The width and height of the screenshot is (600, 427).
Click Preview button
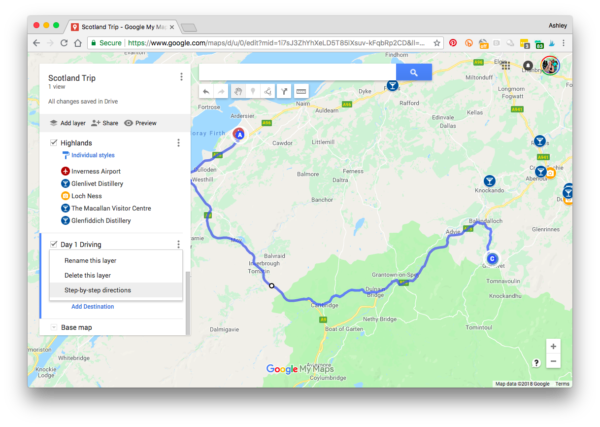(x=140, y=123)
